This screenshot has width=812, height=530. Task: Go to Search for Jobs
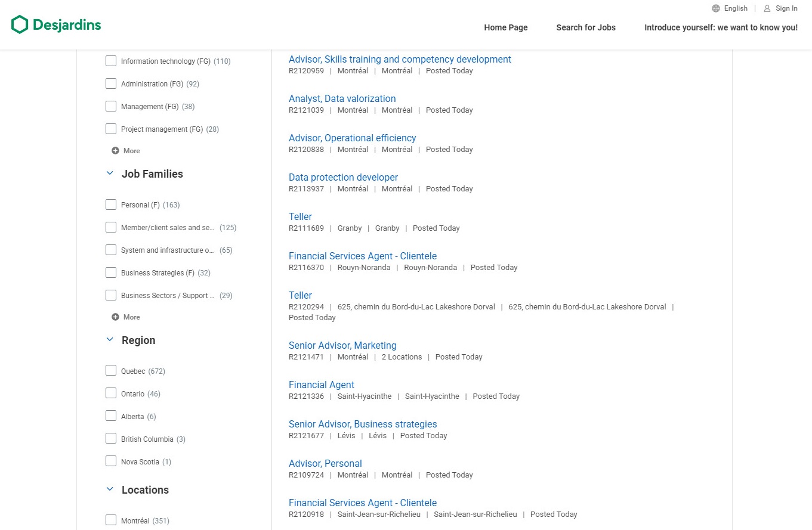(585, 27)
